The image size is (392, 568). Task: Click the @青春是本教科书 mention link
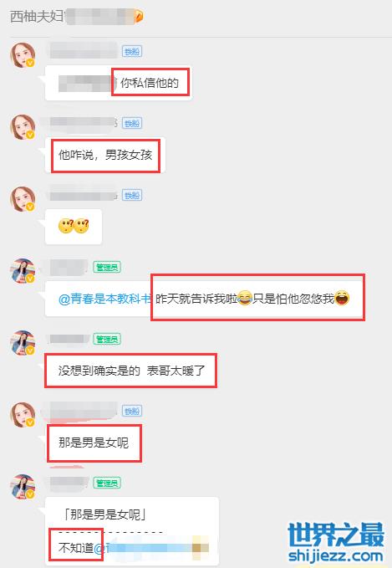point(105,299)
